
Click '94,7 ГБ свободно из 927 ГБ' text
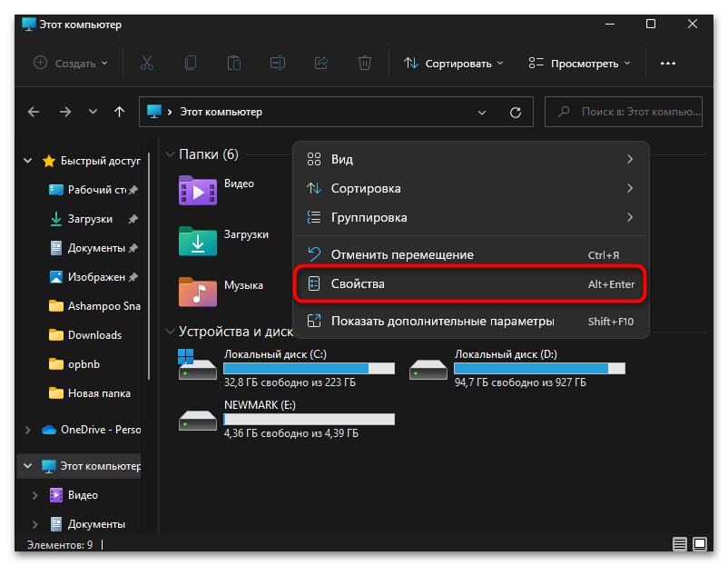tap(520, 382)
